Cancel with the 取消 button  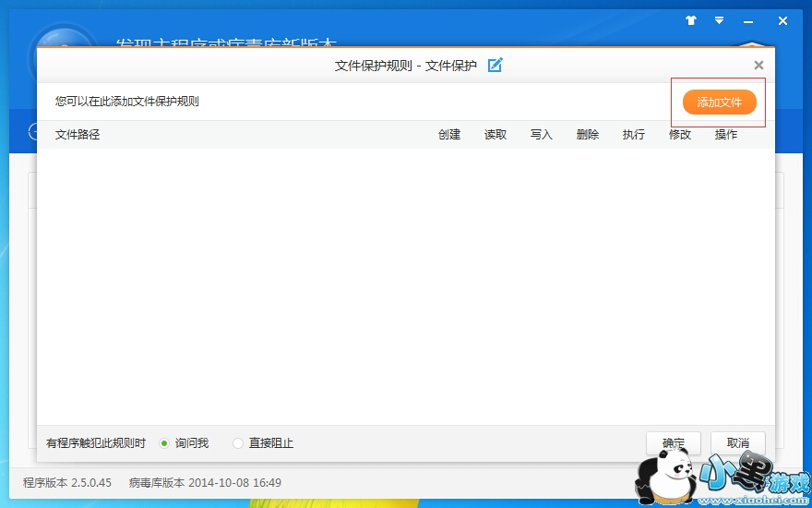[738, 443]
